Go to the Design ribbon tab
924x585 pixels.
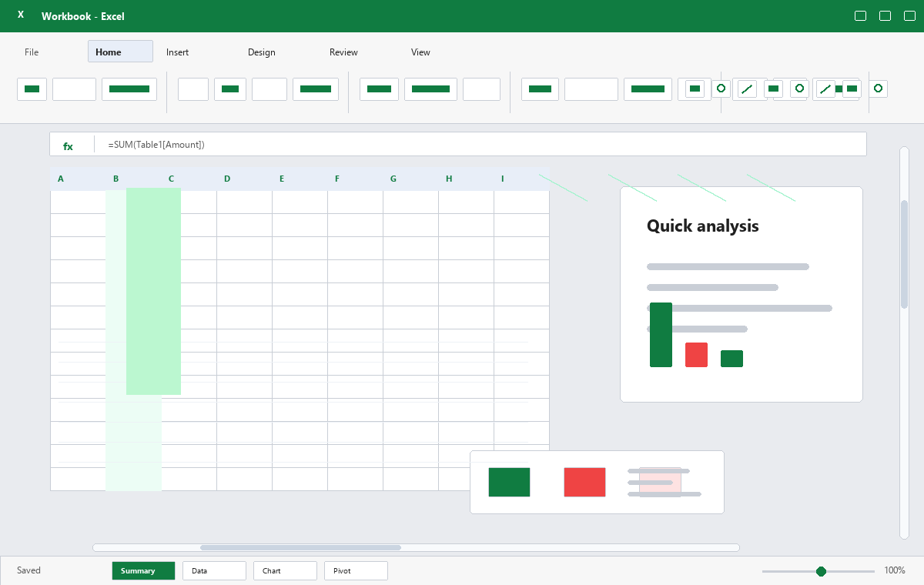(x=261, y=52)
